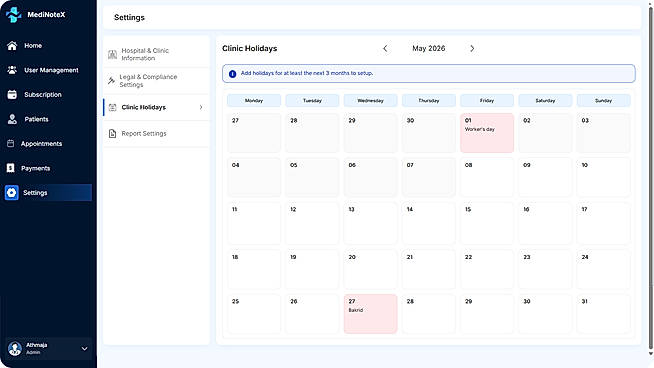The height and width of the screenshot is (368, 654).
Task: Select calendar day 10
Action: pos(603,177)
